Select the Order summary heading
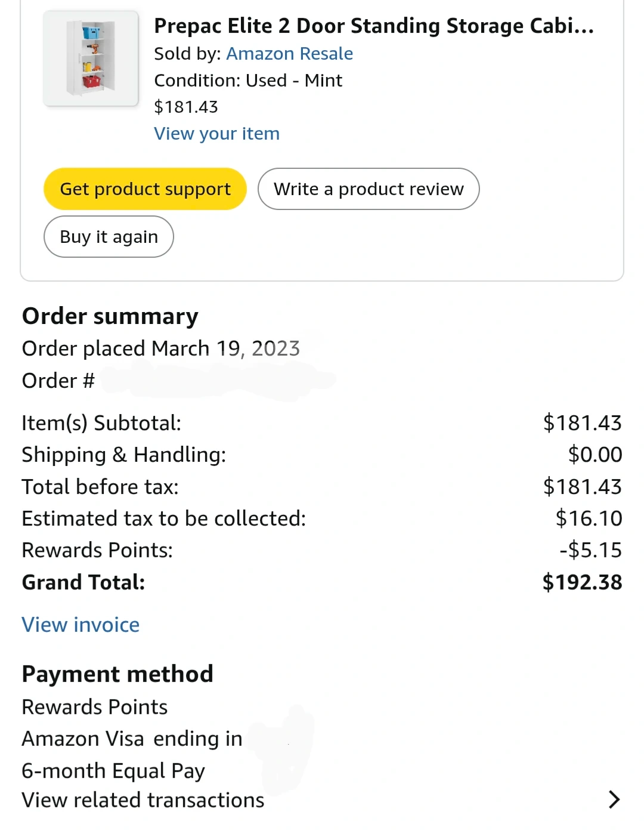 [x=110, y=316]
